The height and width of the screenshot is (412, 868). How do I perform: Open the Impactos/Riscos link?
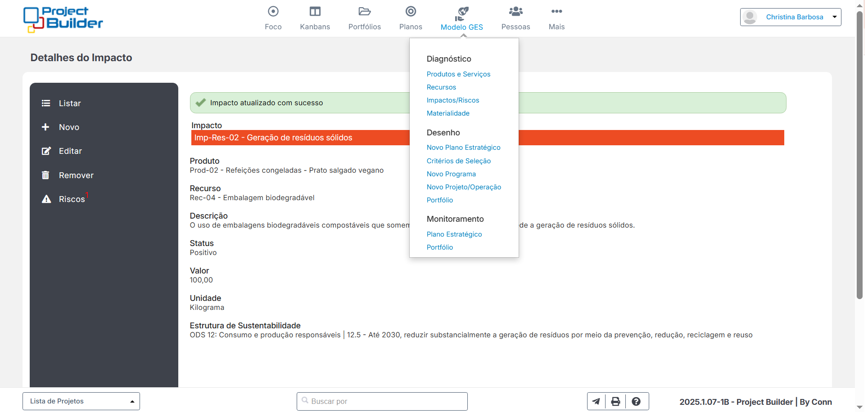click(453, 100)
